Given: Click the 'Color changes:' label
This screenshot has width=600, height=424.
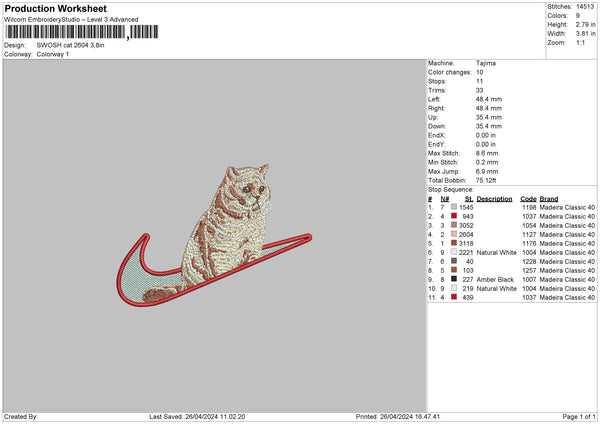Looking at the screenshot, I should click(x=450, y=72).
